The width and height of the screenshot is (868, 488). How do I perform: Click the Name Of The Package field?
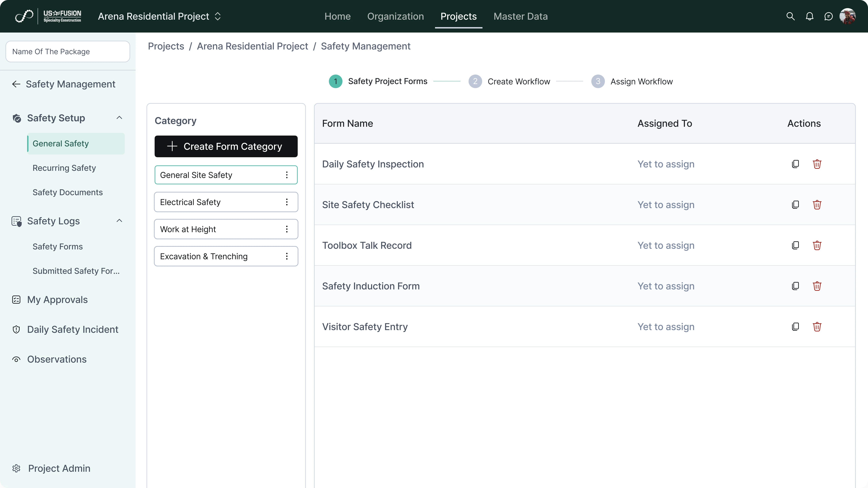(67, 51)
